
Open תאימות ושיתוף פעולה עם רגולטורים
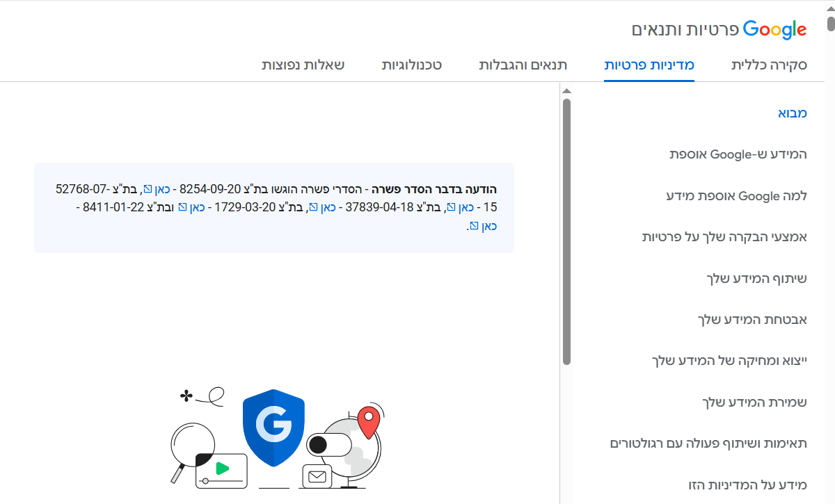pyautogui.click(x=708, y=444)
